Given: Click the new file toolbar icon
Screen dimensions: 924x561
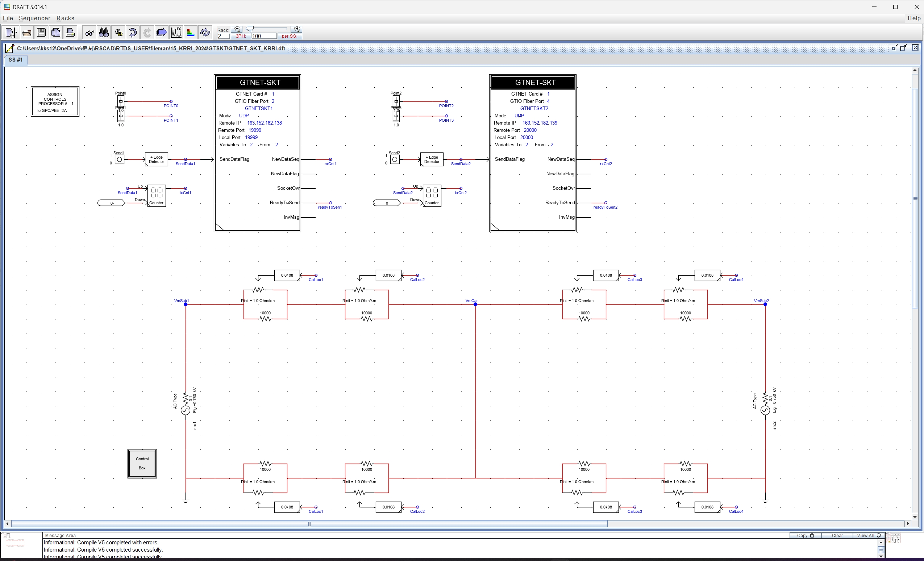Looking at the screenshot, I should (9, 33).
